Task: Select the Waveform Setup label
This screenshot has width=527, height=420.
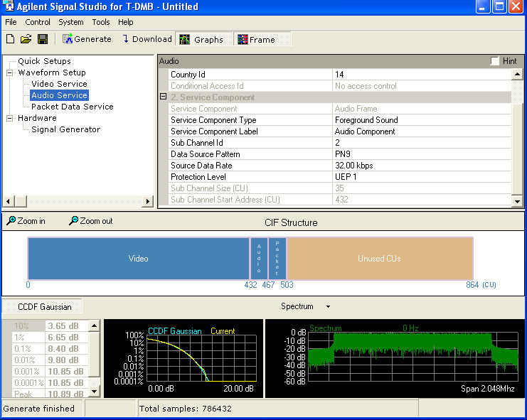Action: coord(52,72)
